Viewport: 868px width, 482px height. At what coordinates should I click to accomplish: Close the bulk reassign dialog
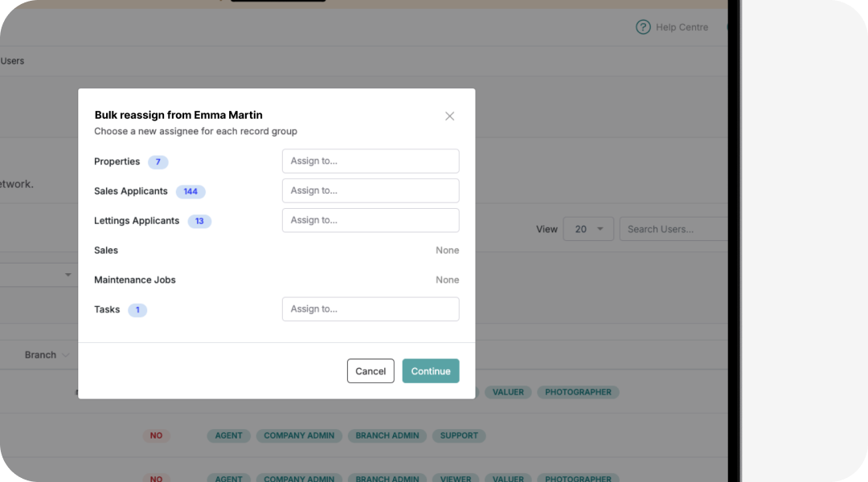coord(449,116)
